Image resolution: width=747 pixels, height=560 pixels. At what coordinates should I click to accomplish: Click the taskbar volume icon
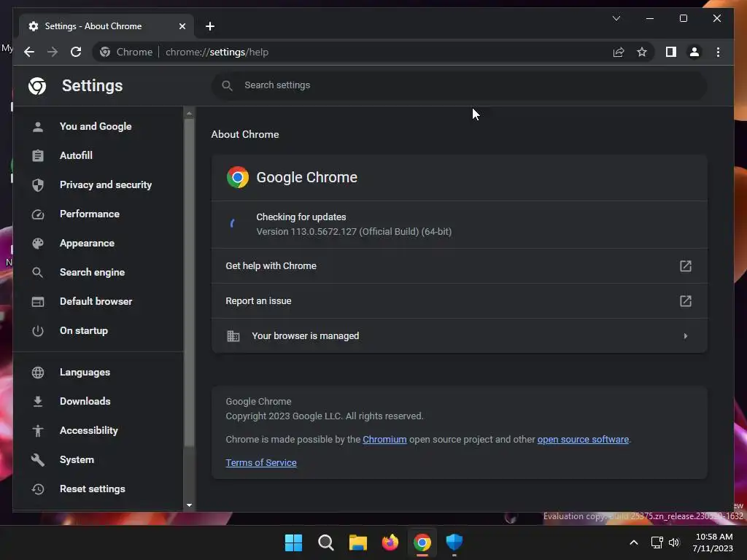673,542
